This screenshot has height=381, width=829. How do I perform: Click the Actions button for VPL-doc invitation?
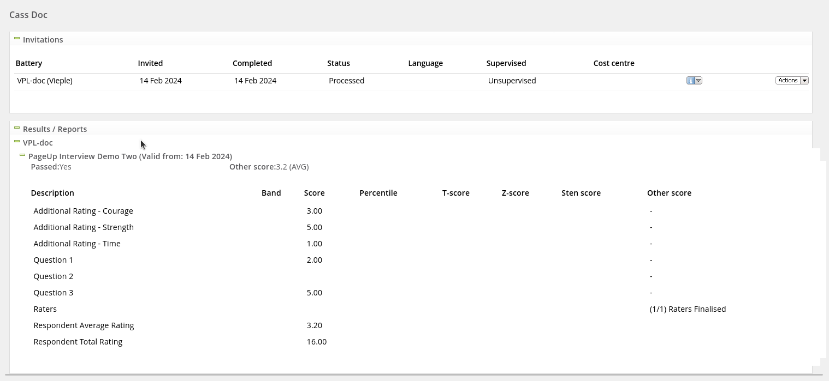pyautogui.click(x=788, y=80)
